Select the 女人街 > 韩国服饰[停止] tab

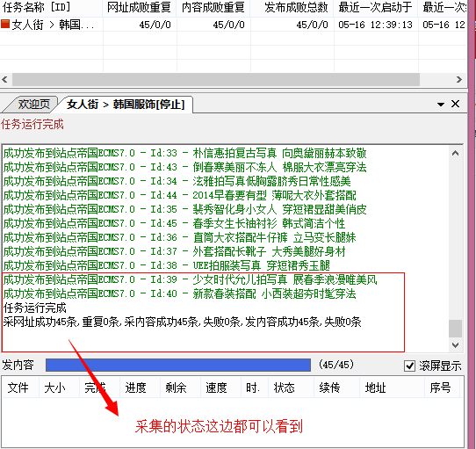point(126,105)
